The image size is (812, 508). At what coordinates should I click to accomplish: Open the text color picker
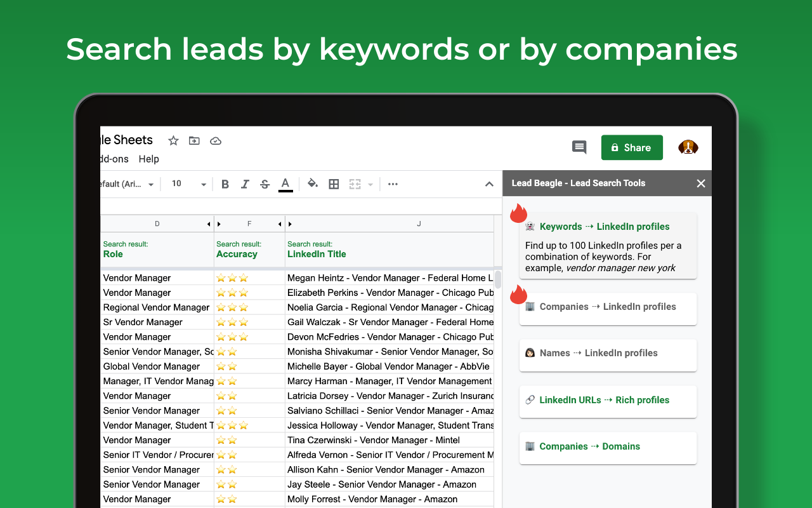pos(285,184)
